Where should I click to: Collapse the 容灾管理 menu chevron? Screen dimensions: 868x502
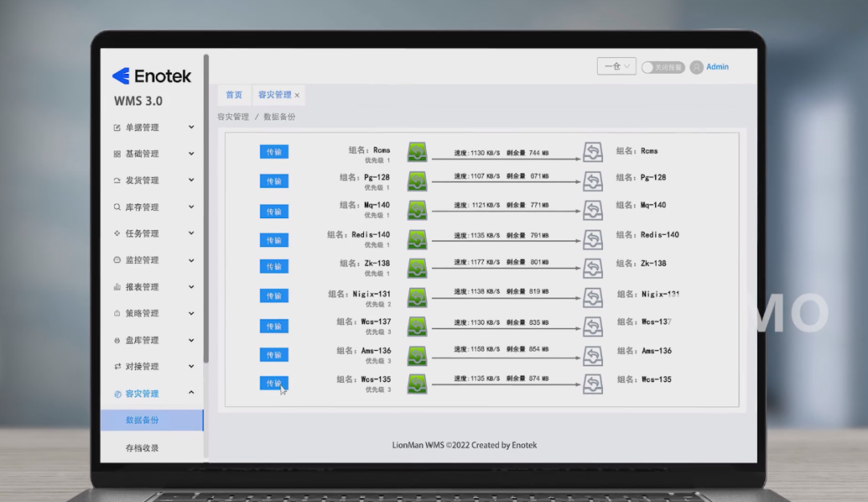(x=191, y=393)
